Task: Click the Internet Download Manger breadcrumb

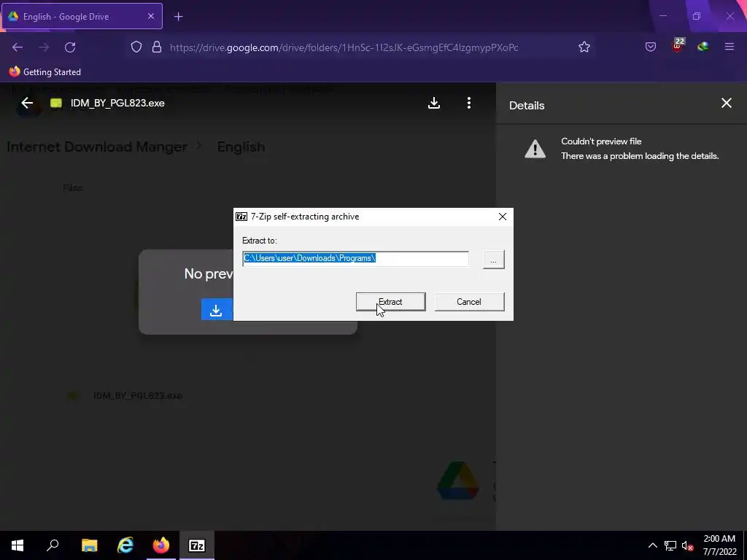Action: click(x=97, y=147)
